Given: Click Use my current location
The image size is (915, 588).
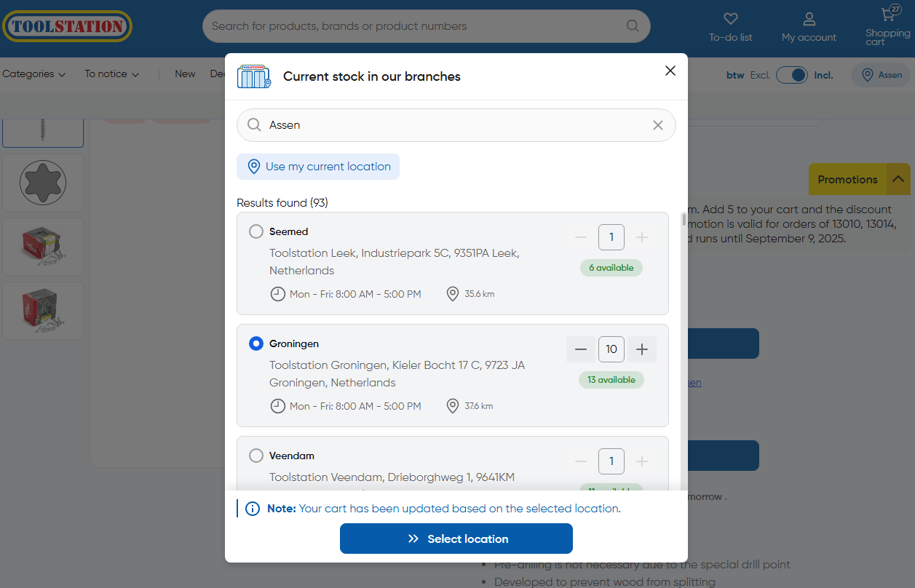Looking at the screenshot, I should click(318, 167).
